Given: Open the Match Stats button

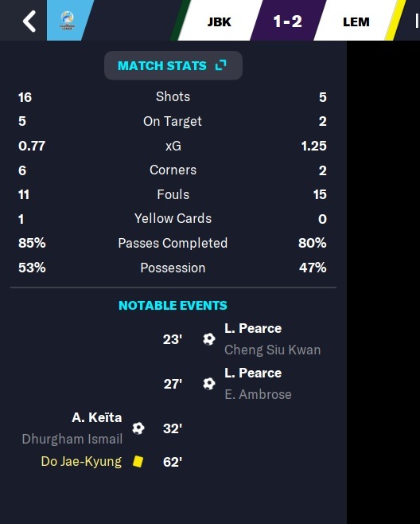Looking at the screenshot, I should point(173,65).
